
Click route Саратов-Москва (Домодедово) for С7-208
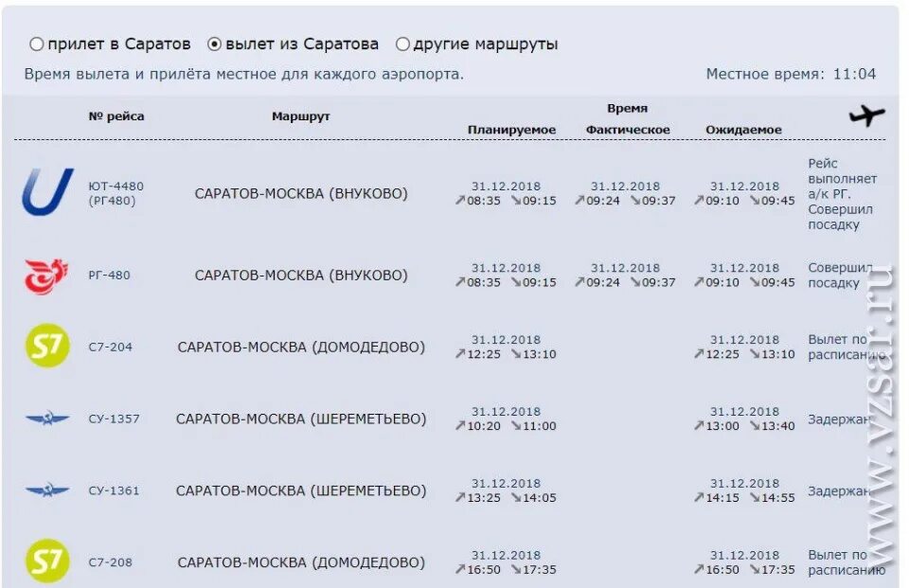[x=301, y=562]
